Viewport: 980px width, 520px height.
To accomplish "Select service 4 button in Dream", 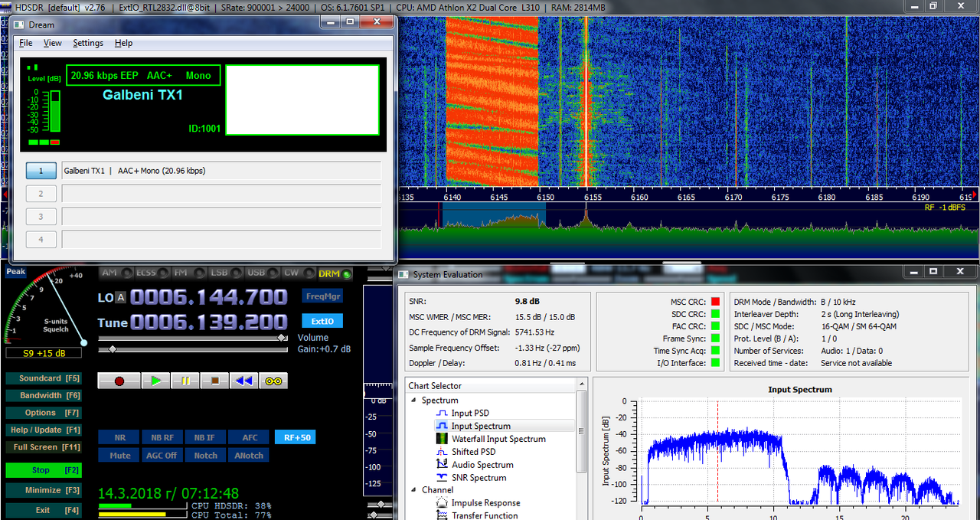I will point(41,240).
